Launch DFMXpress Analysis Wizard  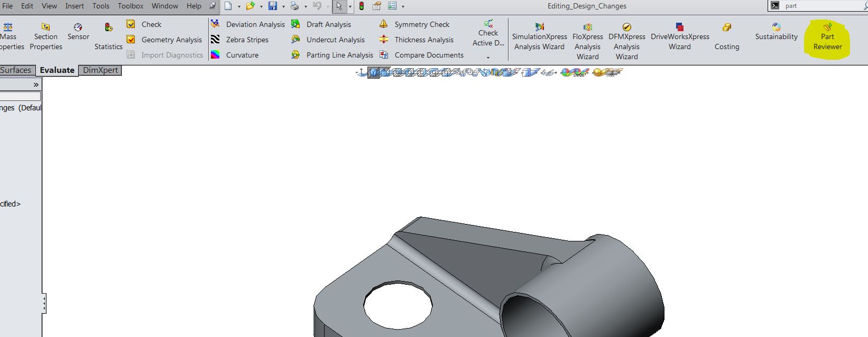pos(626,41)
